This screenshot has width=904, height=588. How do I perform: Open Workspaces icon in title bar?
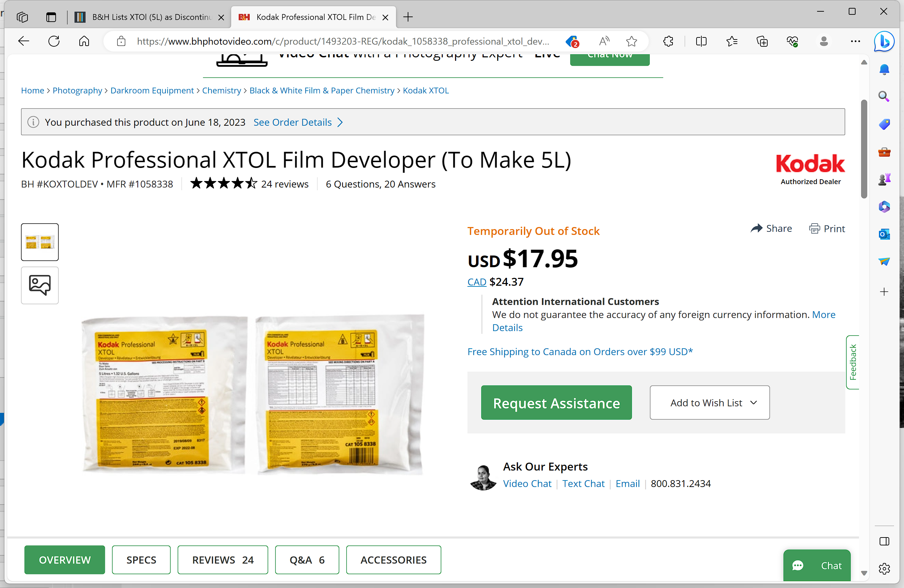[22, 17]
